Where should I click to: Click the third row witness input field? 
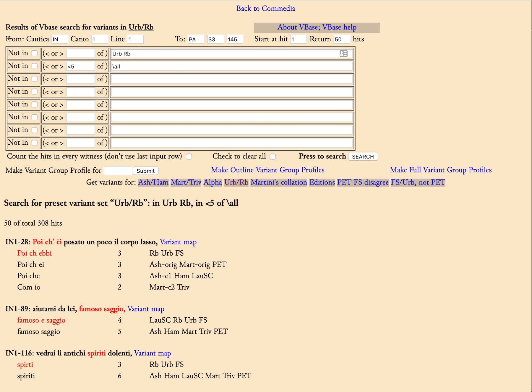(x=232, y=79)
